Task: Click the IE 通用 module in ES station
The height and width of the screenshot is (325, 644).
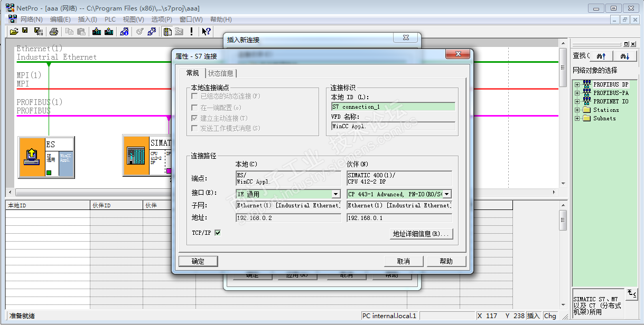Action: pos(51,164)
